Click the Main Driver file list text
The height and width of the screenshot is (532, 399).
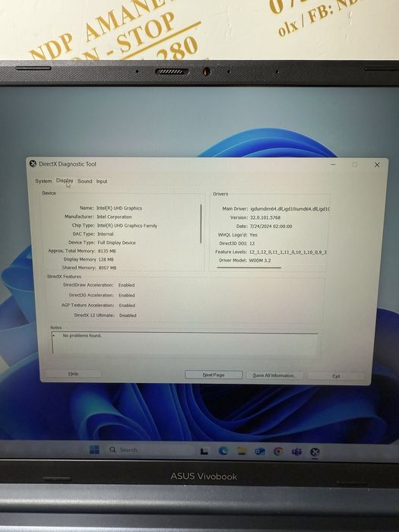290,209
